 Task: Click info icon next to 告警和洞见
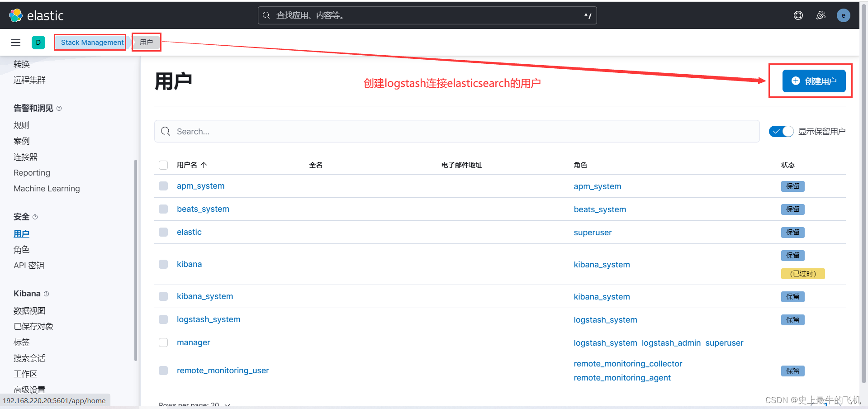point(59,109)
